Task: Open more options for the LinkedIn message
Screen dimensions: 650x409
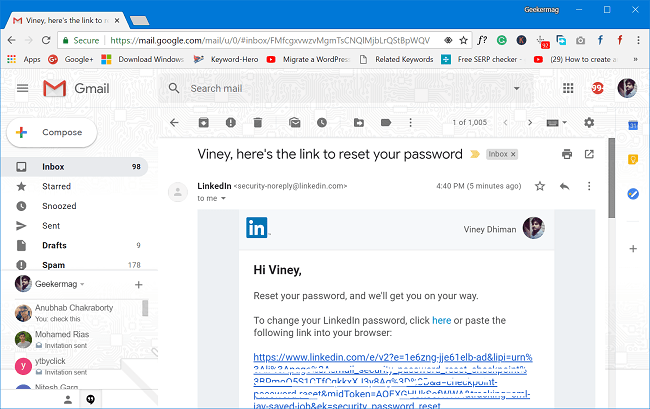Action: click(589, 186)
